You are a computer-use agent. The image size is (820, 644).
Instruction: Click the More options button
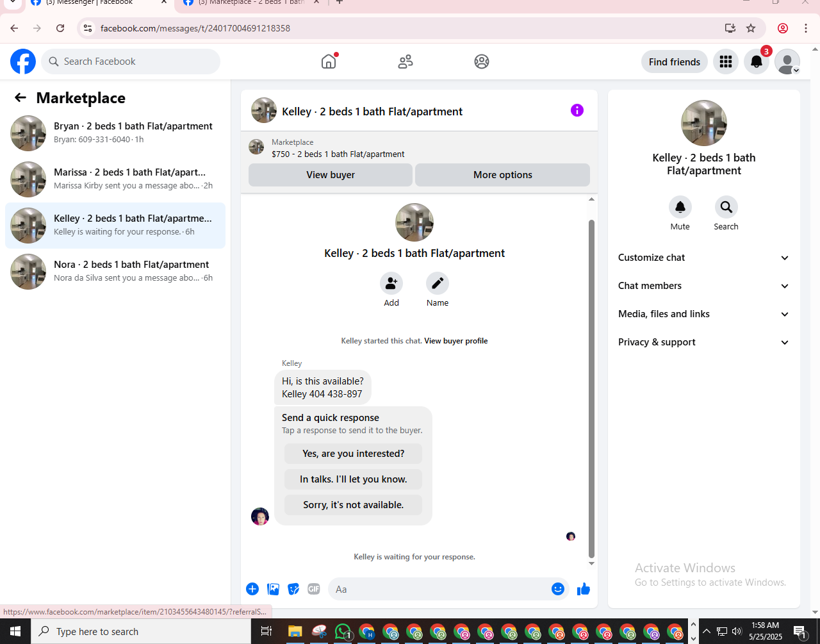point(503,175)
